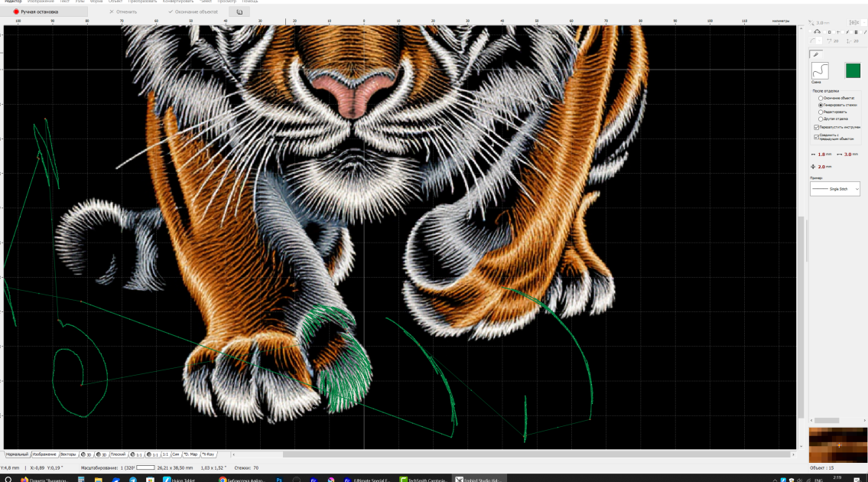Edit the 2.0 mm offset value
The height and width of the screenshot is (482, 868).
[x=821, y=167]
